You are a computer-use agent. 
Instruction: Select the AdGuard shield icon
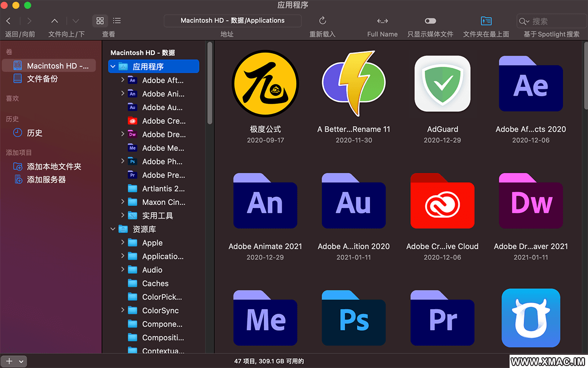(442, 84)
